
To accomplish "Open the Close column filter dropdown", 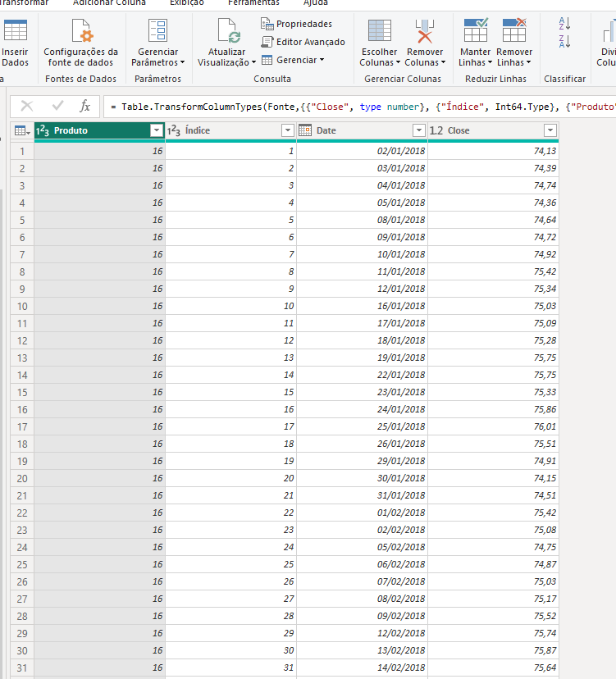I will [550, 130].
